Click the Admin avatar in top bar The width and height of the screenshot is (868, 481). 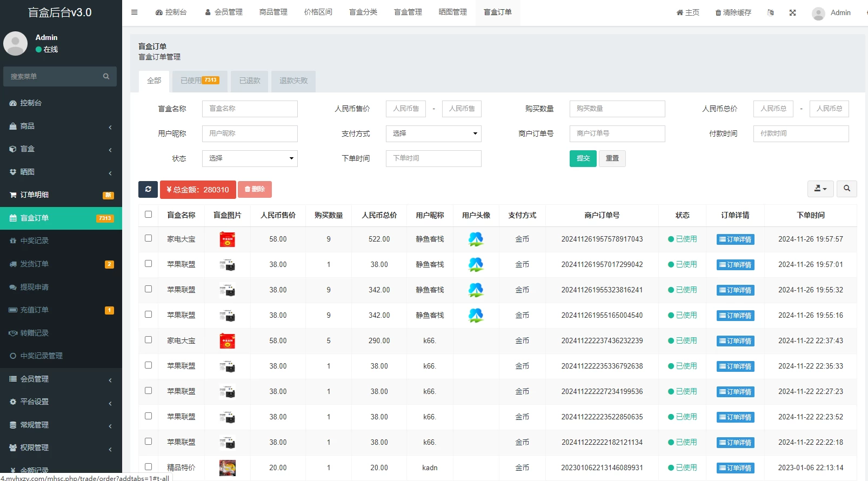[x=818, y=13]
